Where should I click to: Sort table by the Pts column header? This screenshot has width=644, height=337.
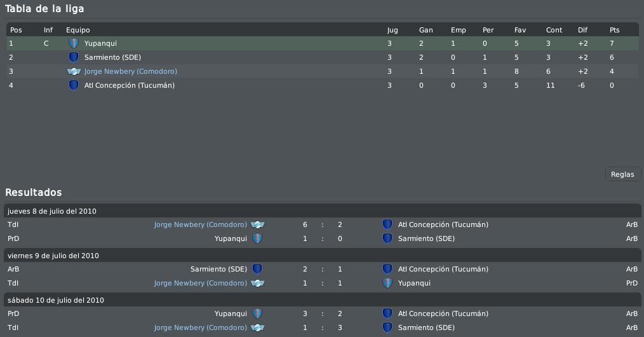coord(614,30)
